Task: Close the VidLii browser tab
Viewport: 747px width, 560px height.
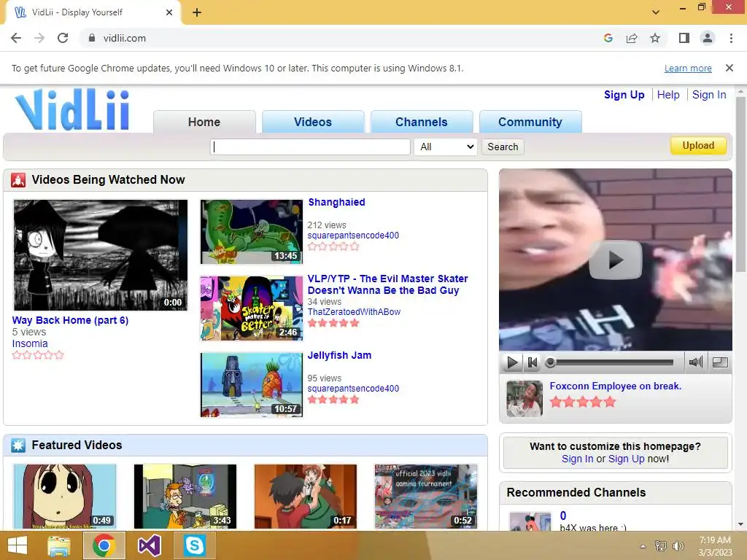Action: click(169, 12)
